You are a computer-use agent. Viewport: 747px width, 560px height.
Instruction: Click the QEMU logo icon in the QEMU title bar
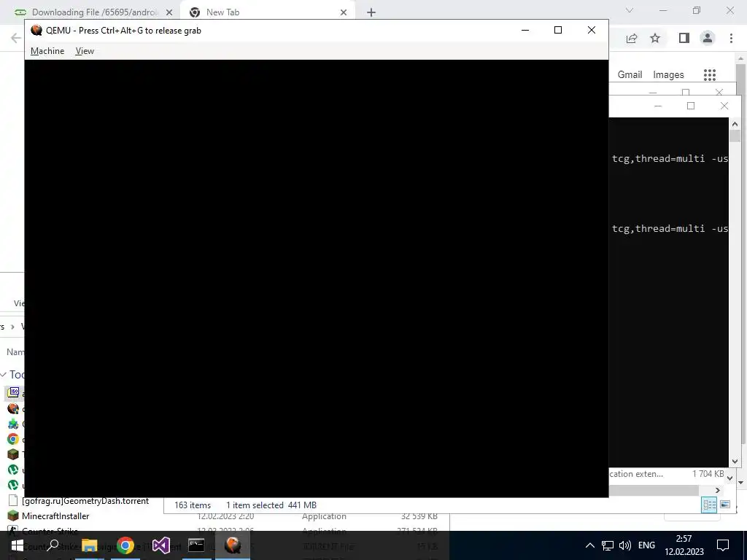[x=36, y=31]
